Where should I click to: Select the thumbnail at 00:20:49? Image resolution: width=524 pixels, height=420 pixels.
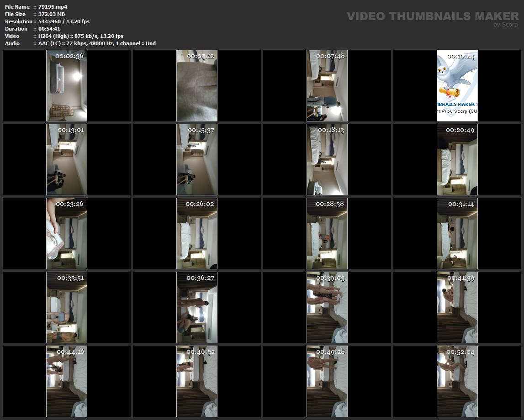(457, 160)
